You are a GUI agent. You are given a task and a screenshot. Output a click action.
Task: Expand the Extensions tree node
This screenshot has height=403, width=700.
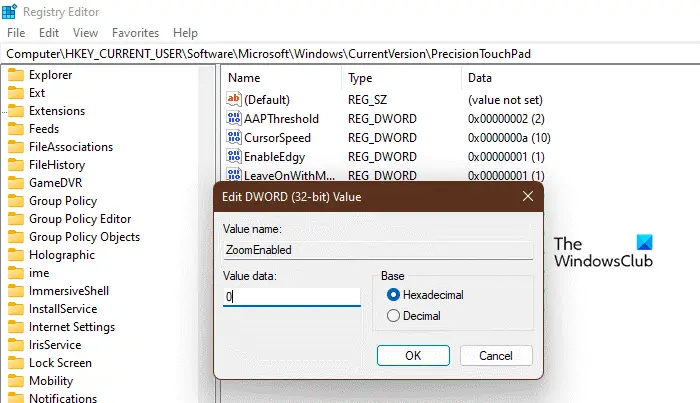[x=4, y=111]
